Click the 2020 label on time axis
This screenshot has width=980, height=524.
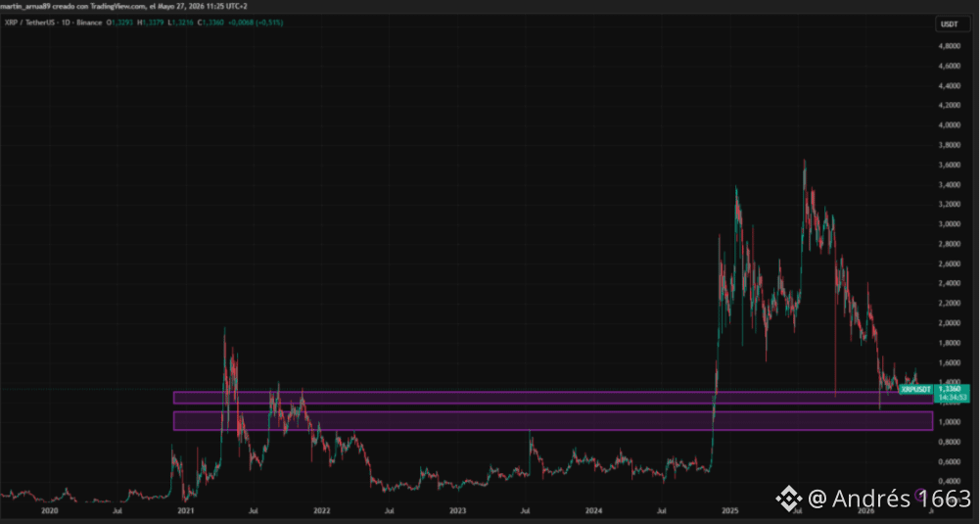pos(49,511)
